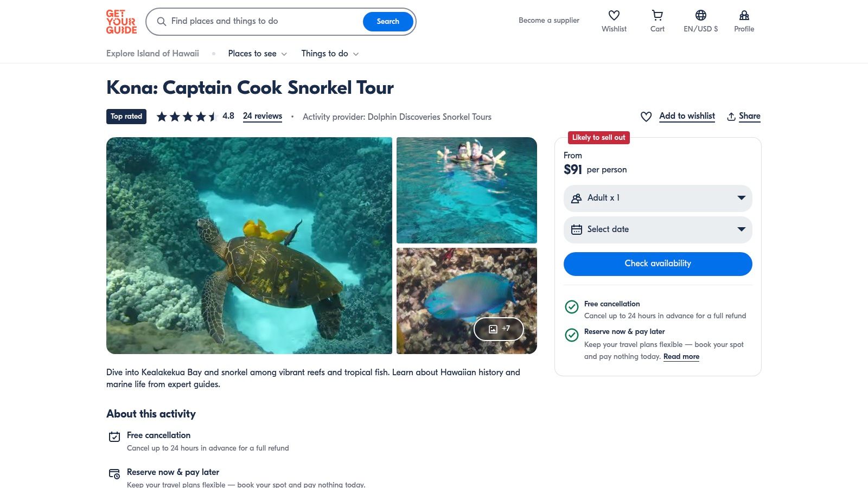Screen dimensions: 868x488
Task: Click the calendar icon in date selector
Action: [x=577, y=229]
